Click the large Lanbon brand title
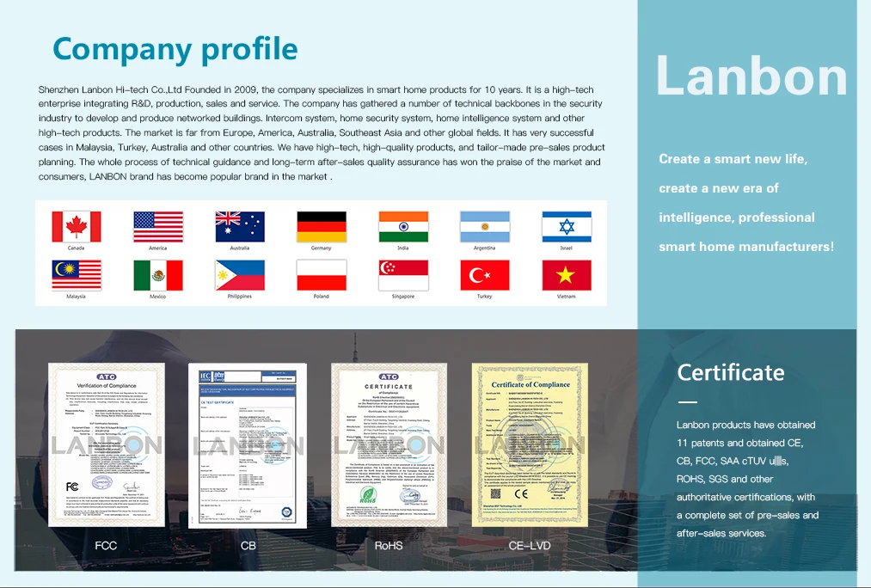This screenshot has width=871, height=588. point(751,76)
